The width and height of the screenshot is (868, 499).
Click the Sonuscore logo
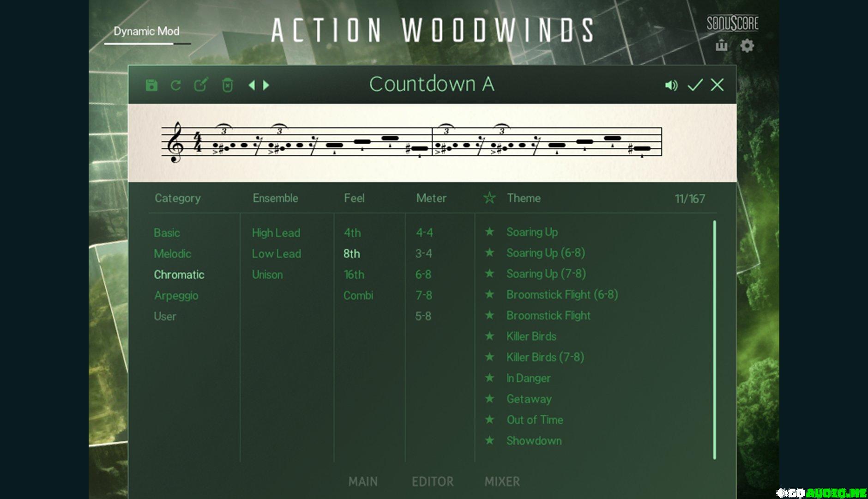click(733, 23)
